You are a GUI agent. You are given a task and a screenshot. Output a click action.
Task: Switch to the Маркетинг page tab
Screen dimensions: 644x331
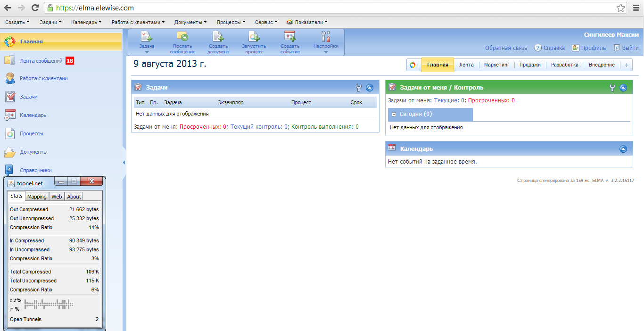coord(496,65)
